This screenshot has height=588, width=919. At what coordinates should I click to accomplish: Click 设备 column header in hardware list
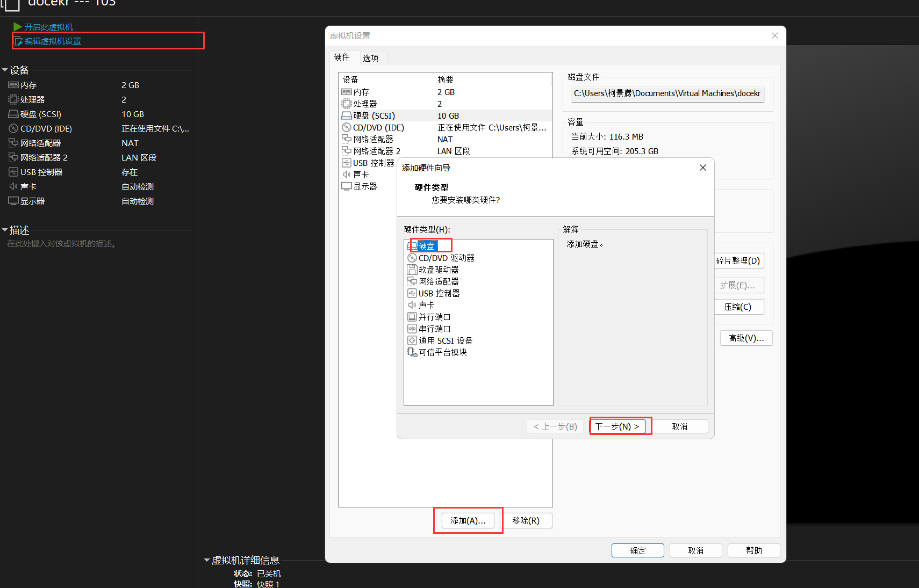[386, 79]
